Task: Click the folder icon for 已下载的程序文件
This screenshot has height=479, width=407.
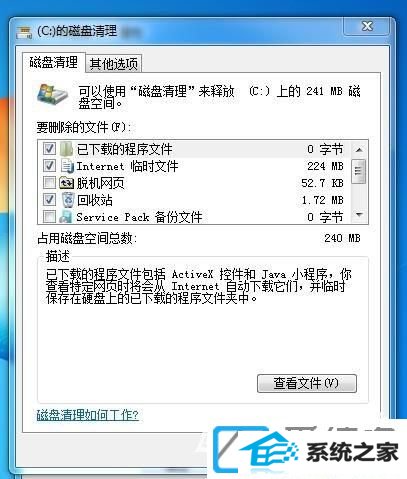Action: [66, 149]
